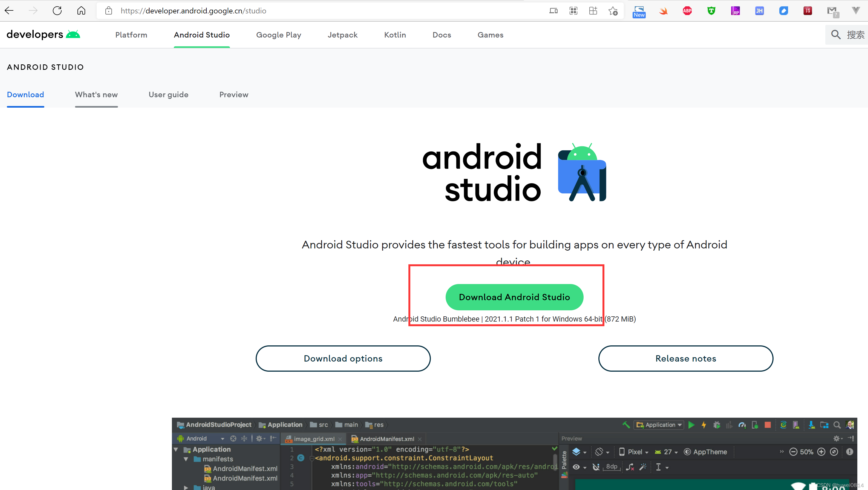The image size is (868, 490).
Task: Select image_grid.xml editor tab in screenshot
Action: click(x=313, y=439)
